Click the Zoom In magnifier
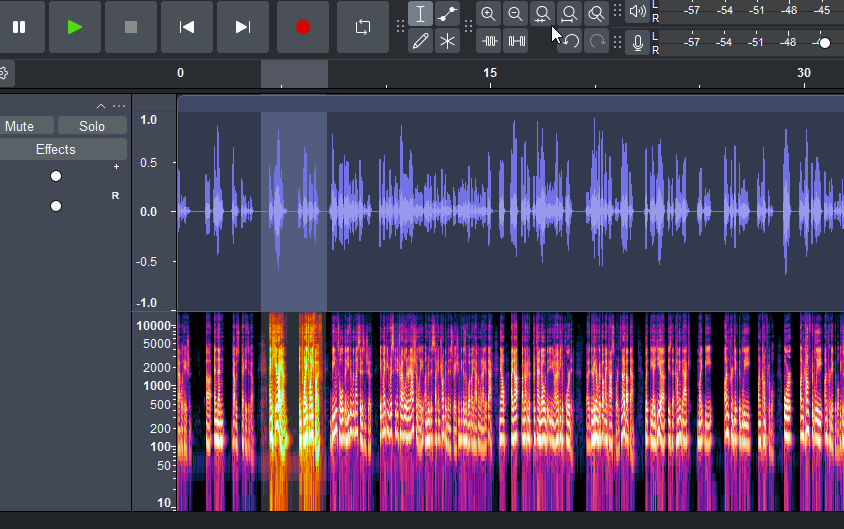 488,14
